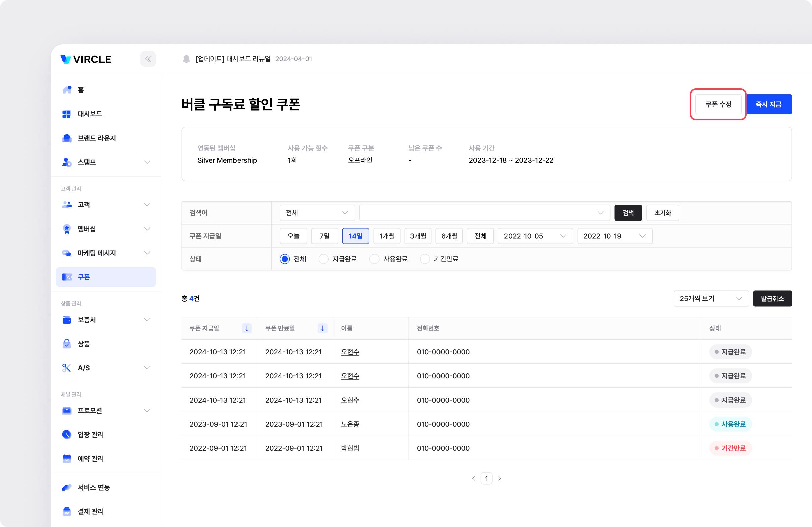The height and width of the screenshot is (527, 812).
Task: Click the notification bell icon
Action: point(186,59)
